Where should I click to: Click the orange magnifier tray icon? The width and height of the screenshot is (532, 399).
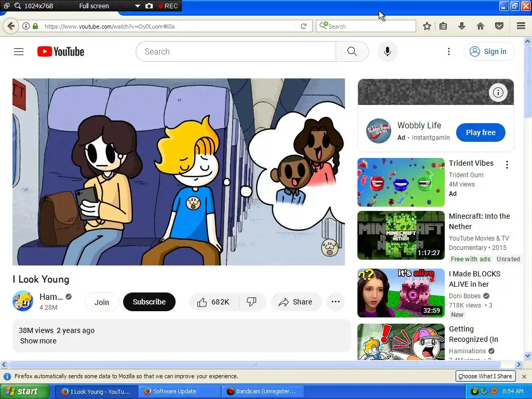(494, 391)
